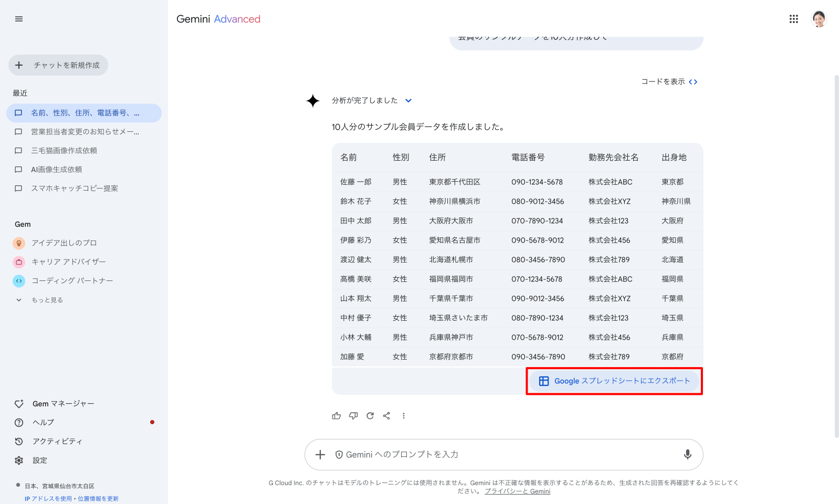Select cell 大阪府大阪市
Image resolution: width=840 pixels, height=504 pixels.
tap(451, 221)
